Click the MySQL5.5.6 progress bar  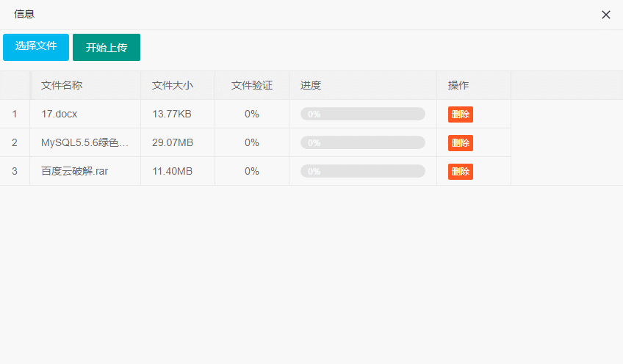pos(363,142)
